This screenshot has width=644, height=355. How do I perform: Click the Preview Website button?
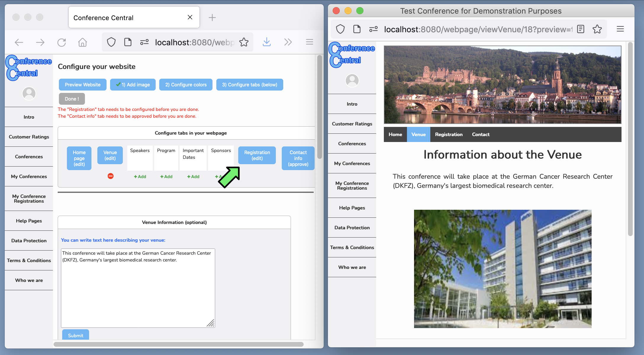click(x=83, y=85)
